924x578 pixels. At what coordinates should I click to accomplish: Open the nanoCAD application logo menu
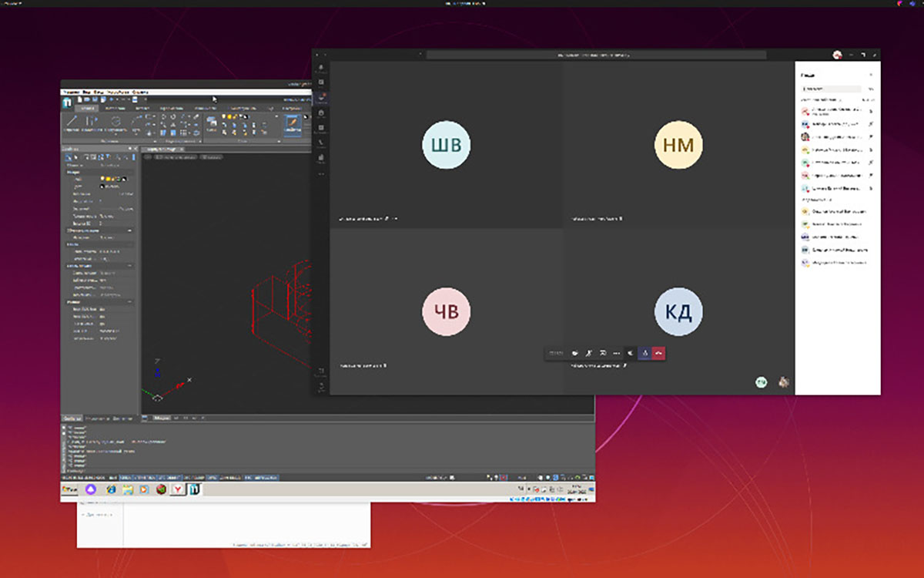67,103
